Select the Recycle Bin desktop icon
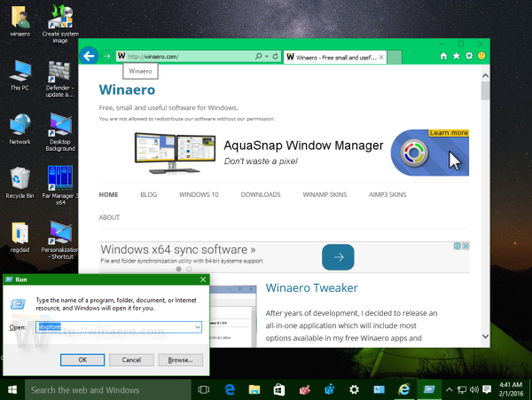This screenshot has height=400, width=532. (x=20, y=183)
